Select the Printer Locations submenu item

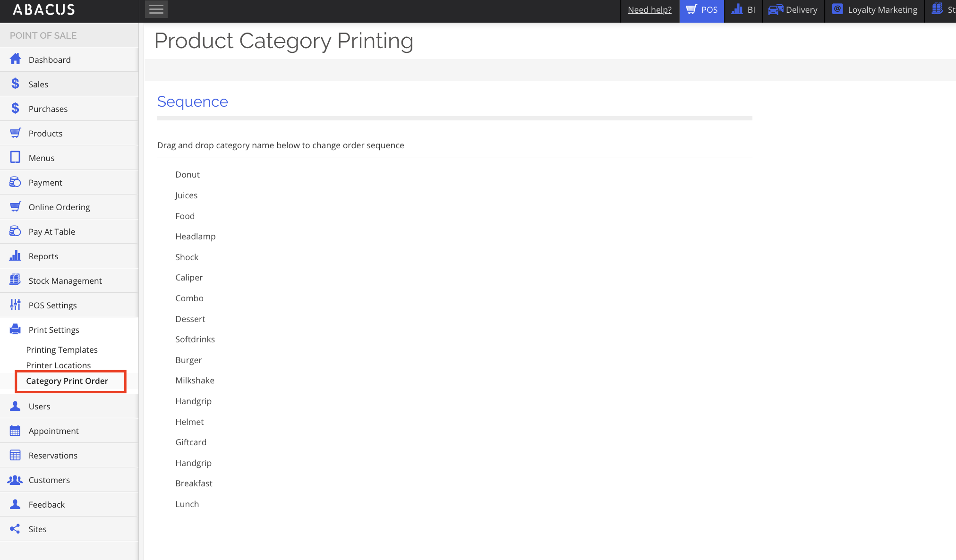[59, 365]
